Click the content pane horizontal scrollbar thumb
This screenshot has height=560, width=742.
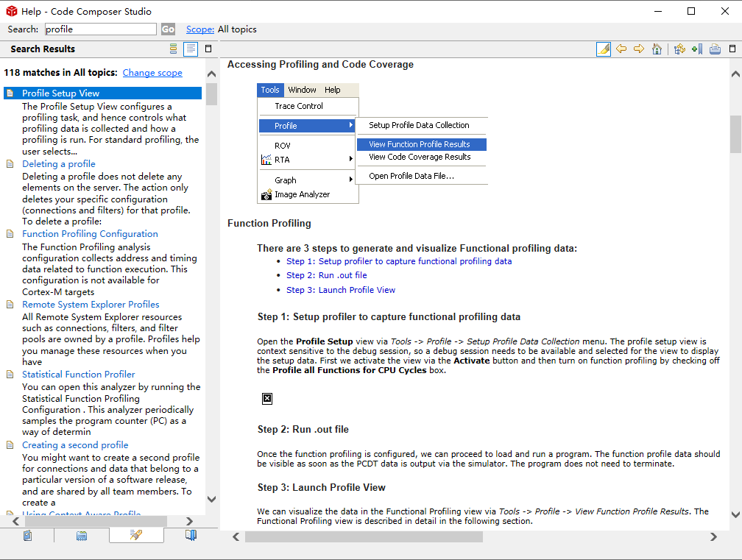click(x=364, y=537)
